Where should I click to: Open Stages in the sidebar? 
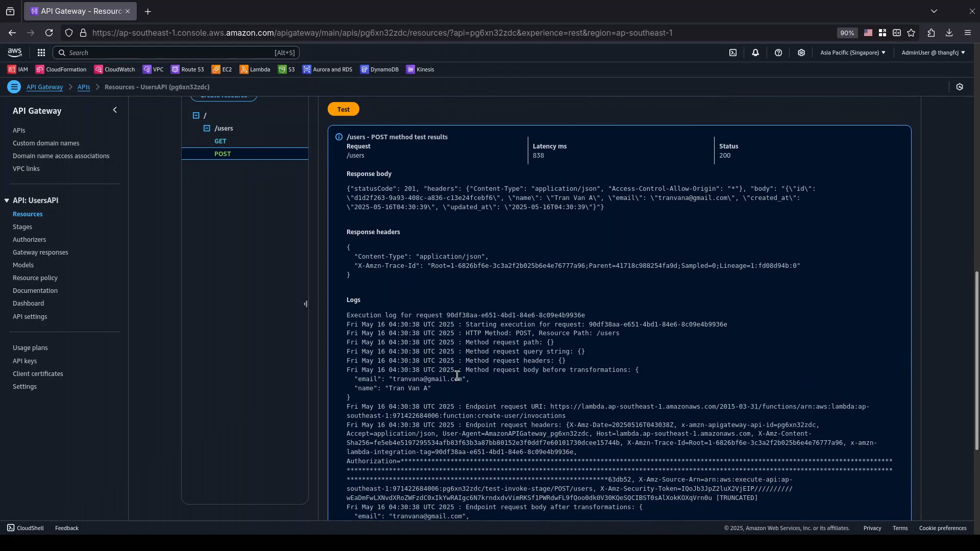pyautogui.click(x=22, y=227)
